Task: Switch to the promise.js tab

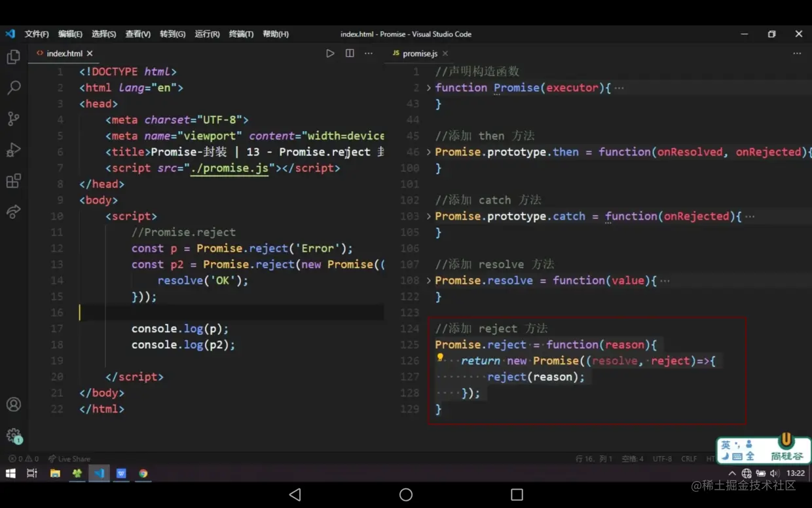Action: click(x=420, y=54)
